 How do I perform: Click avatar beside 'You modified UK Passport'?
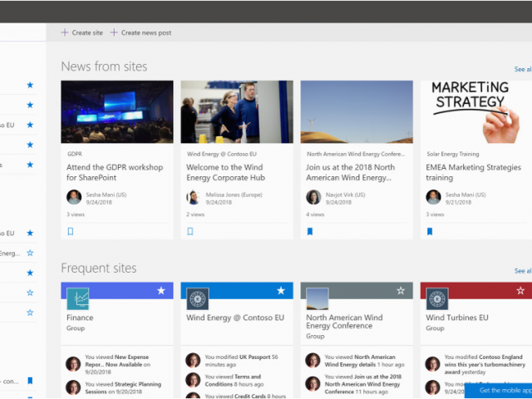tap(193, 360)
